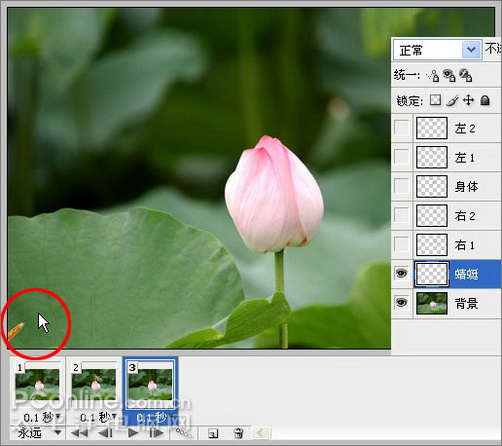The width and height of the screenshot is (502, 446).
Task: Select animation frame 3 thumbnail
Action: (x=151, y=383)
